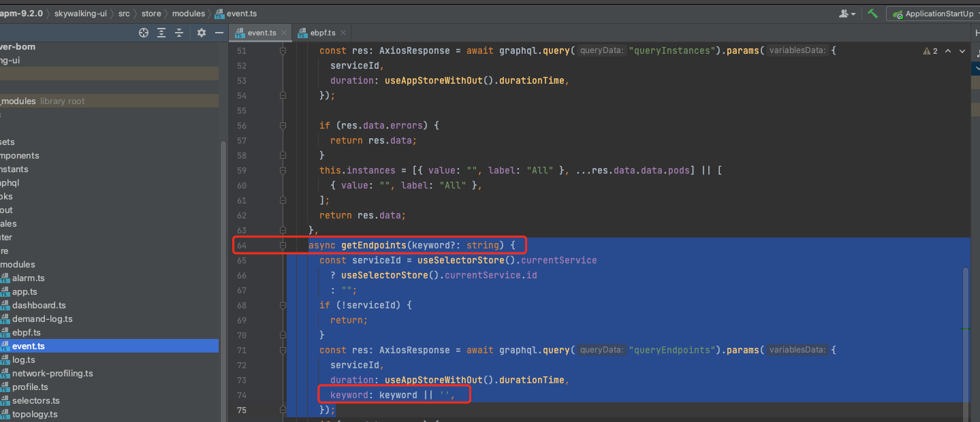Viewport: 980px width, 422px height.
Task: Click the green Build hammer icon
Action: [x=872, y=14]
